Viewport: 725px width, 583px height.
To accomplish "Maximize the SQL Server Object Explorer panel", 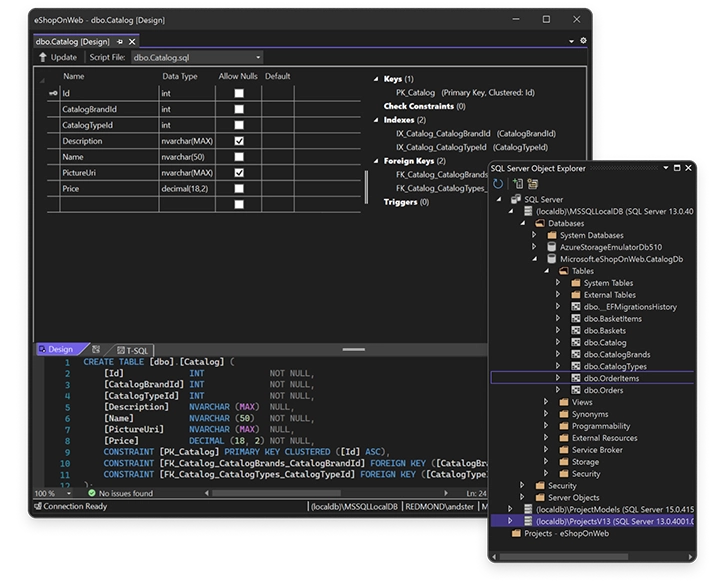I will [x=677, y=168].
